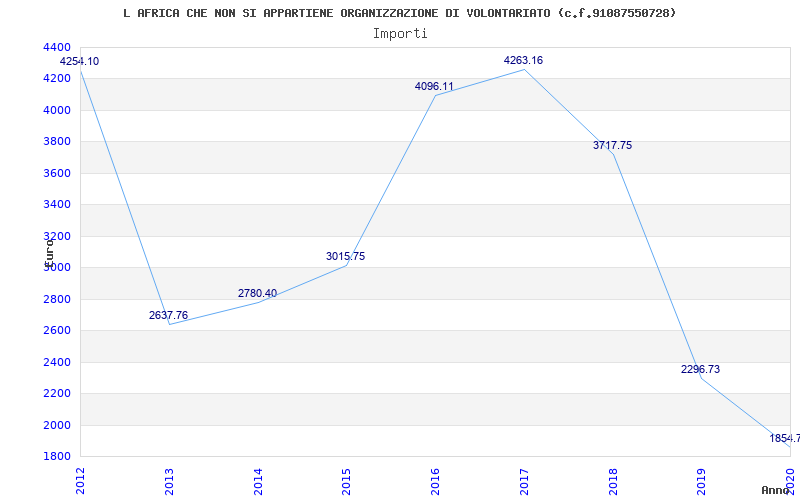
Task: Click the chart title L AFRICA CHE NON SI APPARTIENE
Action: click(399, 13)
